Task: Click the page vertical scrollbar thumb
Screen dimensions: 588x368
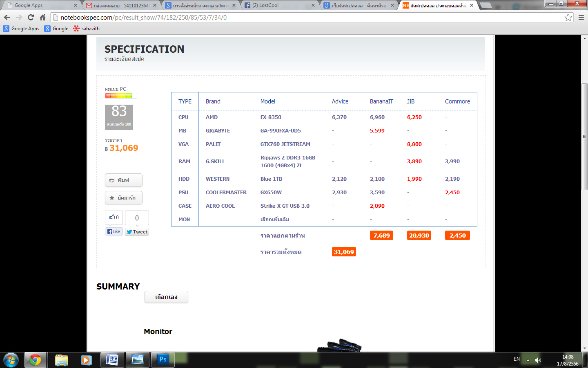Action: [x=585, y=137]
